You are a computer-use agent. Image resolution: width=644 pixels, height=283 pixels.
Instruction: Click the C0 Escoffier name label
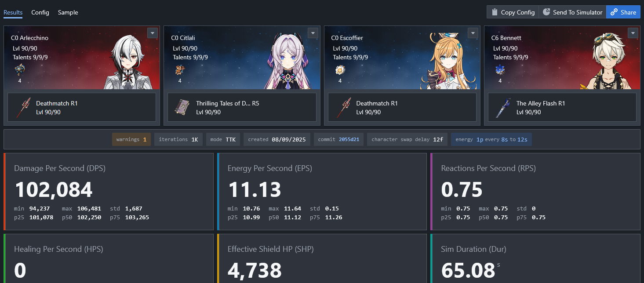pyautogui.click(x=347, y=38)
